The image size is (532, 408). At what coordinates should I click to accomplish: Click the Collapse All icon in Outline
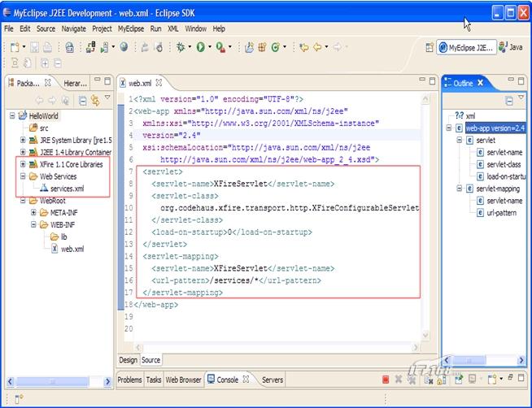click(x=509, y=100)
